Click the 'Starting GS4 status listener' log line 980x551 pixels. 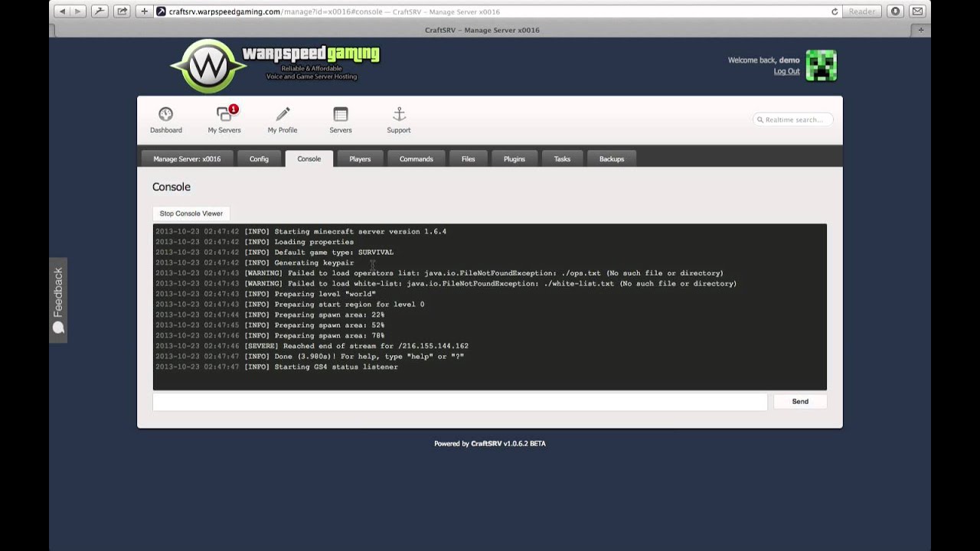pyautogui.click(x=276, y=367)
